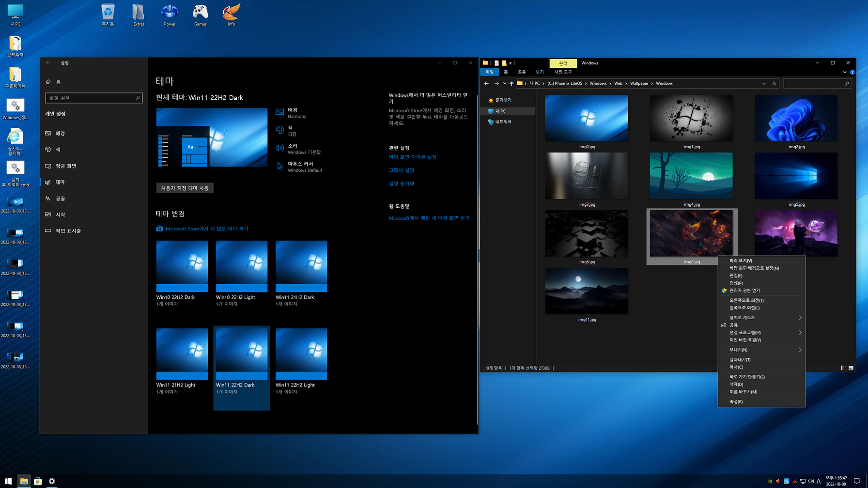This screenshot has height=488, width=868.
Task: Open the Games controller desktop icon
Action: (x=201, y=15)
